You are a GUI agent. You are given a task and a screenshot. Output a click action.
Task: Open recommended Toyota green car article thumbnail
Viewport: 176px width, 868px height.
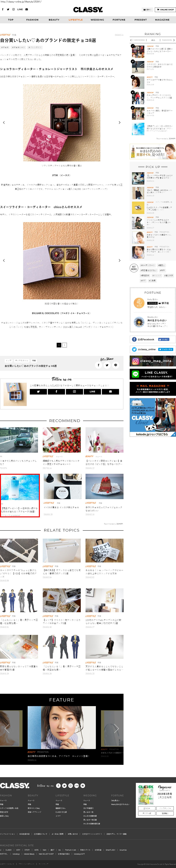19,440
